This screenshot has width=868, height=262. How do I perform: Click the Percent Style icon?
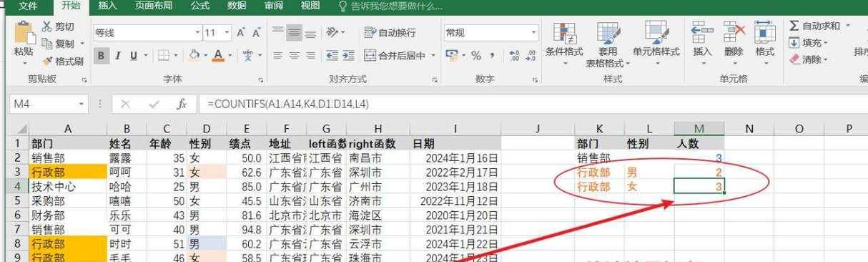click(476, 56)
